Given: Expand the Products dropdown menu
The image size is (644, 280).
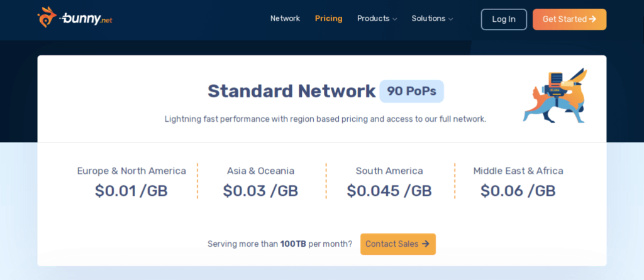Looking at the screenshot, I should tap(374, 19).
